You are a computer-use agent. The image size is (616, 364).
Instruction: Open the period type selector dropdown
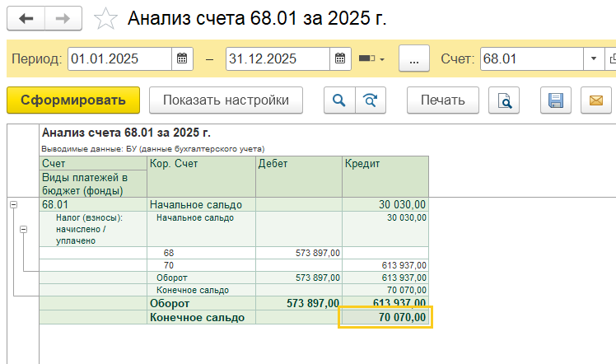(x=372, y=59)
